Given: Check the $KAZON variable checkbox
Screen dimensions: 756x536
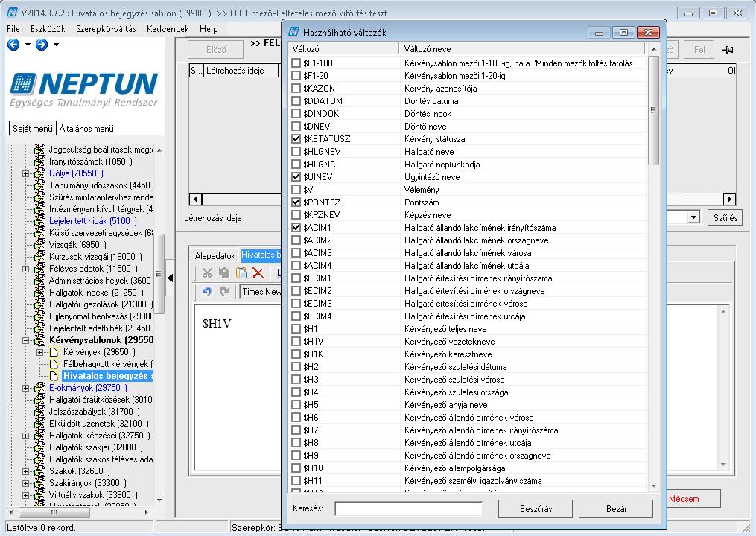Looking at the screenshot, I should (296, 88).
